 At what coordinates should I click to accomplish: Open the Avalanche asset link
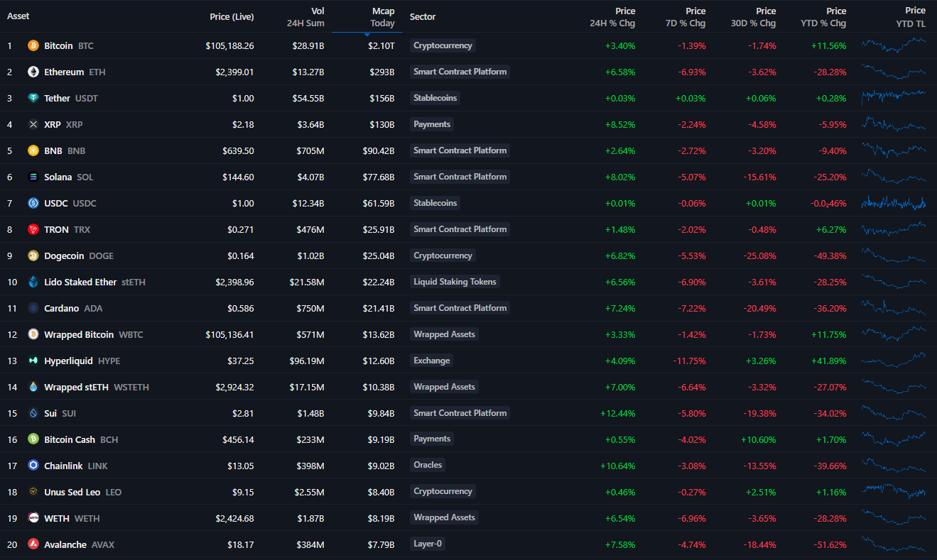65,544
